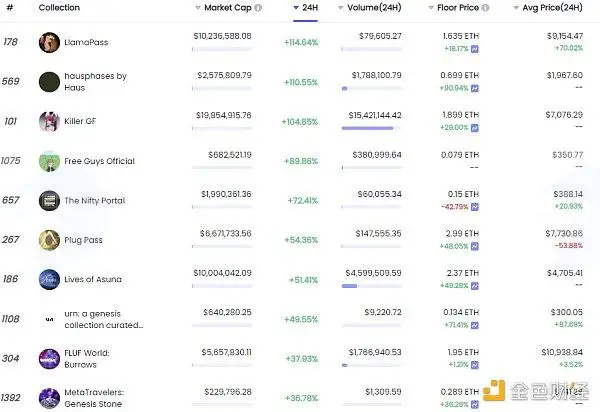Click the Market Cap info icon
The height and width of the screenshot is (412, 600).
pos(258,8)
